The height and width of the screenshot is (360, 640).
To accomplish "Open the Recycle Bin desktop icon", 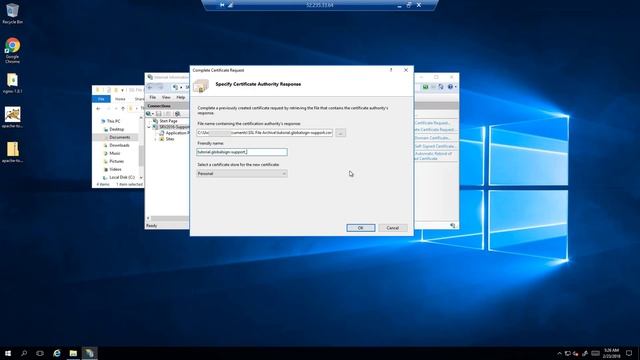I will coord(12,13).
